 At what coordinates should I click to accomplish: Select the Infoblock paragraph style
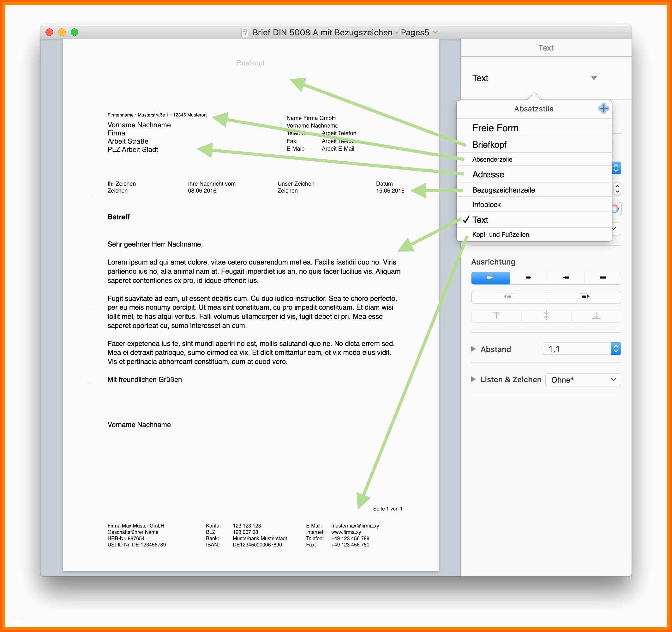534,205
